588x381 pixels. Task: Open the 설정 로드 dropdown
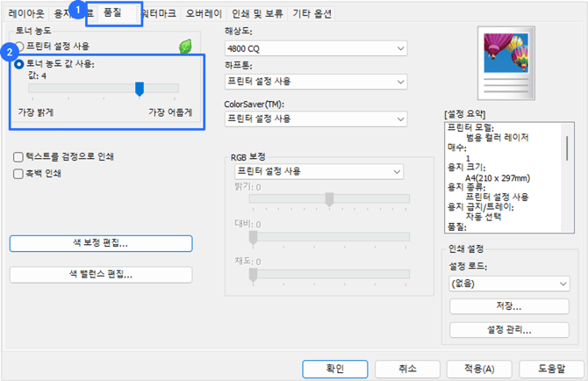click(509, 284)
